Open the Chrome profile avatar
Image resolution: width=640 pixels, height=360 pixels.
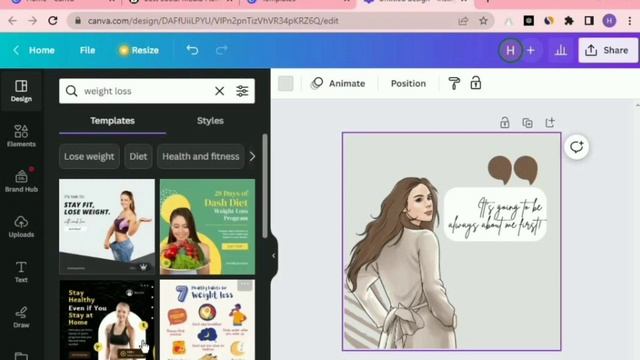pyautogui.click(x=609, y=20)
